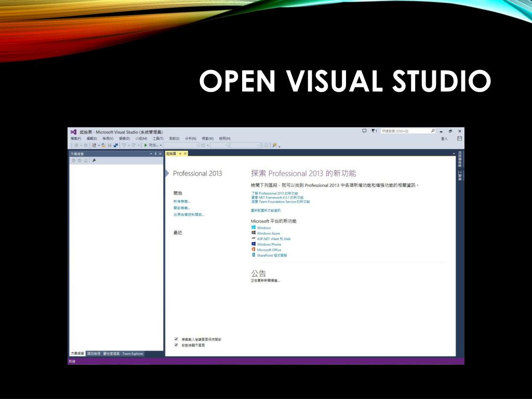Expand the Attach button dropdown arrow

pyautogui.click(x=161, y=145)
